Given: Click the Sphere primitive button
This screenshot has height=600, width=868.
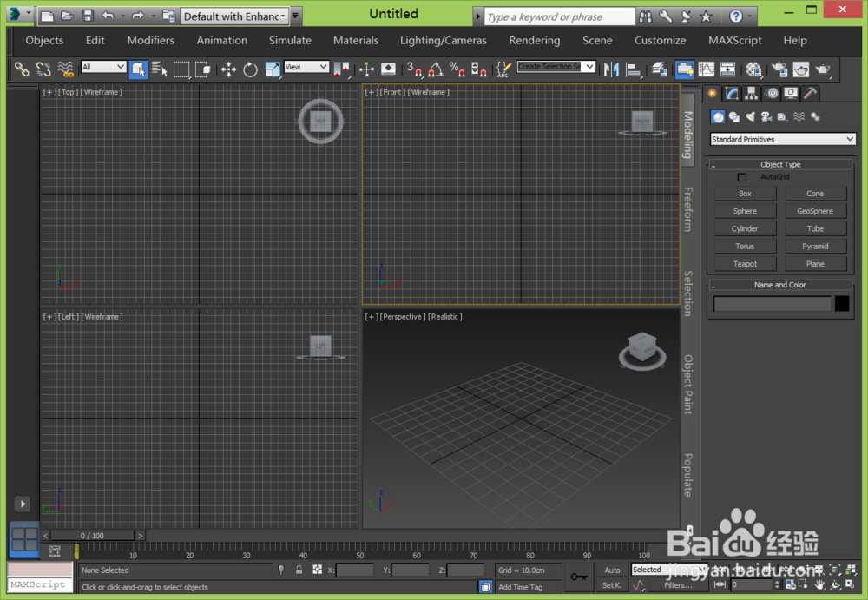Looking at the screenshot, I should 745,211.
